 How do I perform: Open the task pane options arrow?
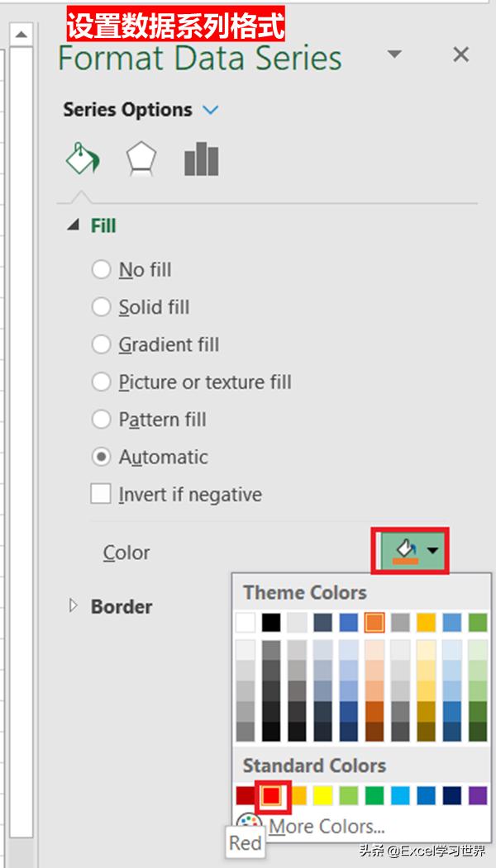click(x=394, y=55)
